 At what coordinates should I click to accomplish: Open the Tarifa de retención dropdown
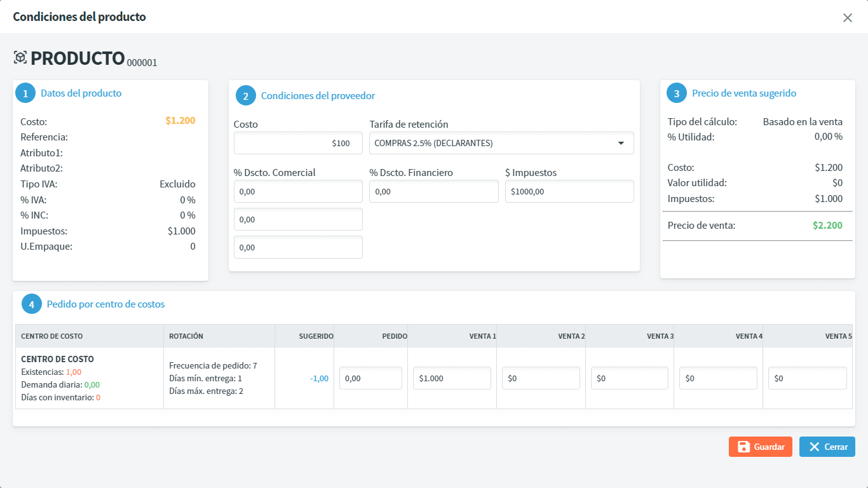click(501, 143)
